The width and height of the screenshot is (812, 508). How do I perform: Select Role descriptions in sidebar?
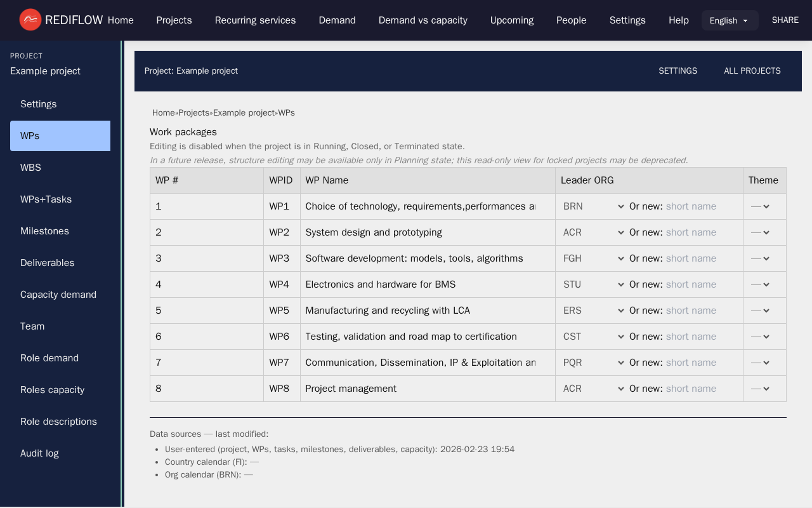point(58,422)
